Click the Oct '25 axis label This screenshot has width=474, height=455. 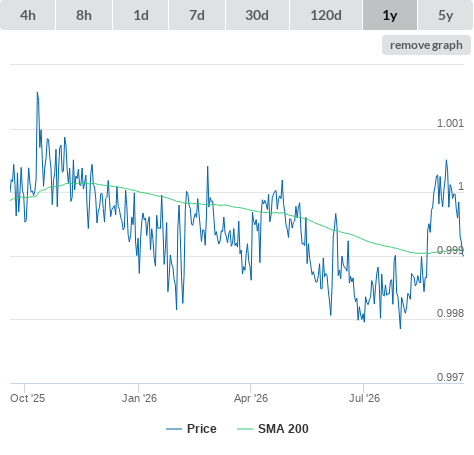[27, 398]
